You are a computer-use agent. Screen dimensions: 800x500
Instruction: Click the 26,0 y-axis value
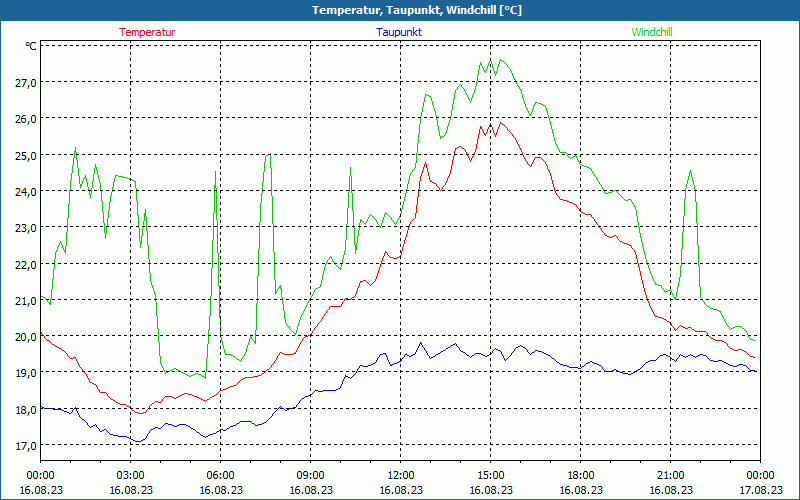[25, 119]
